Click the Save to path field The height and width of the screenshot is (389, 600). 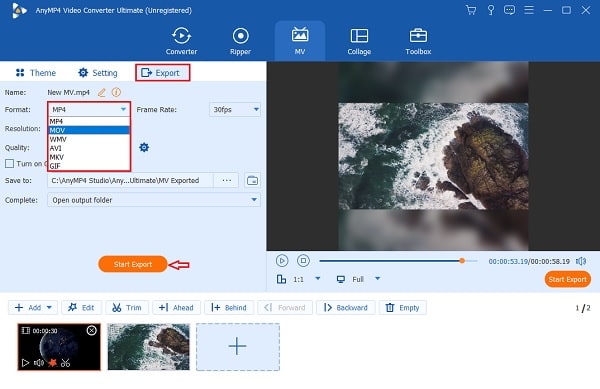point(130,181)
